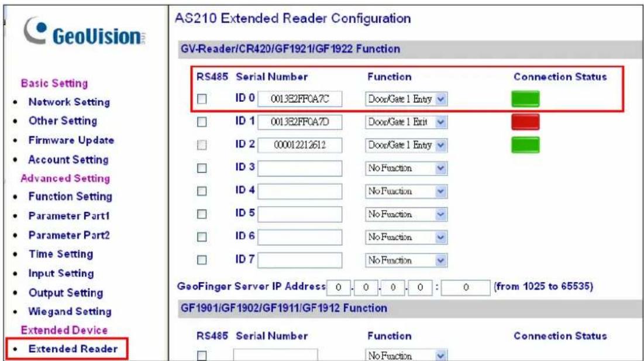Open ID 1 Function dropdown

point(406,122)
